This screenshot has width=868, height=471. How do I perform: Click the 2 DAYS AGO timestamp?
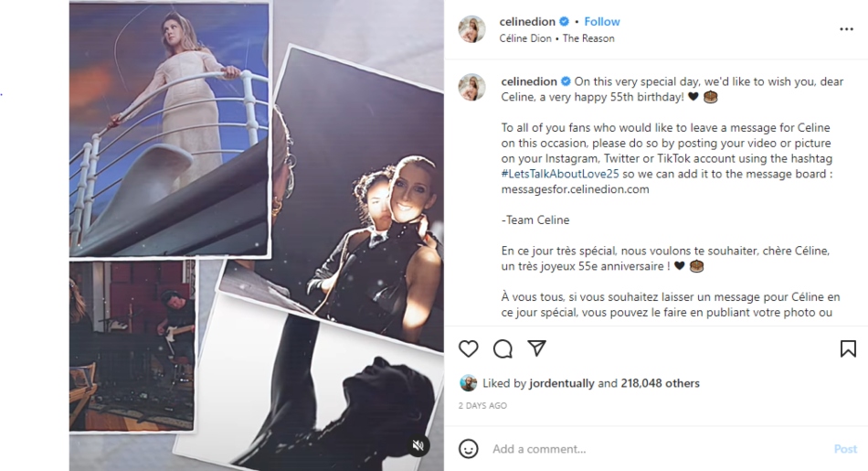pos(482,406)
